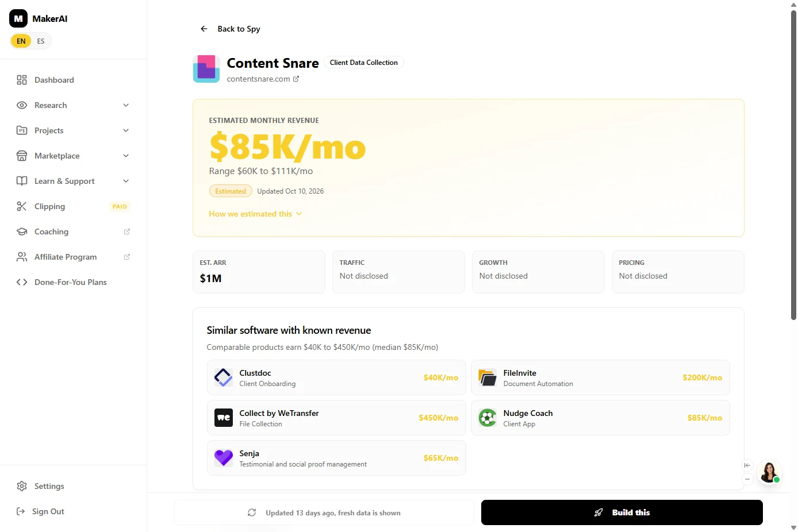Click the Marketplace storefront icon
Image resolution: width=798 pixels, height=532 pixels.
(x=22, y=156)
